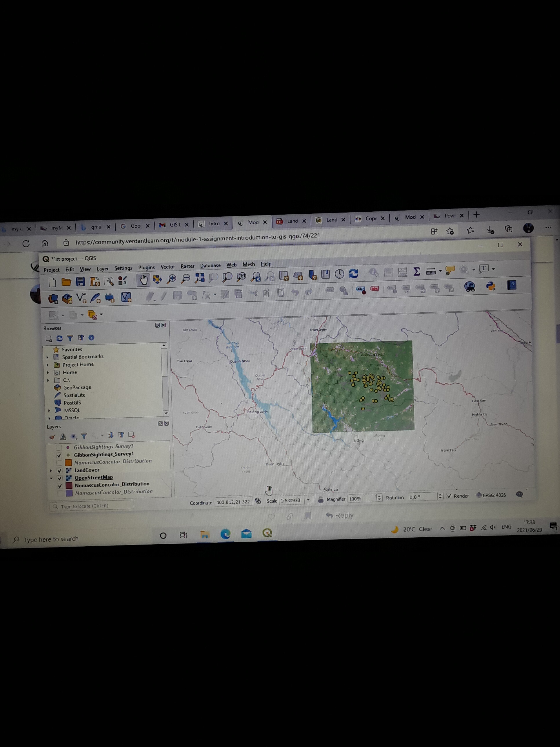
Task: Refresh the map canvas
Action: (x=353, y=273)
